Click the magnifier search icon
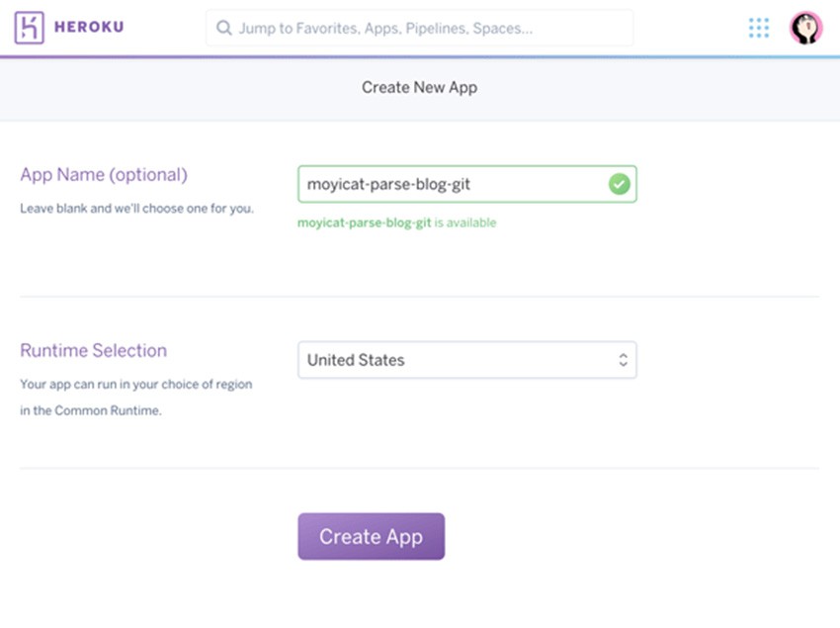 [x=224, y=28]
